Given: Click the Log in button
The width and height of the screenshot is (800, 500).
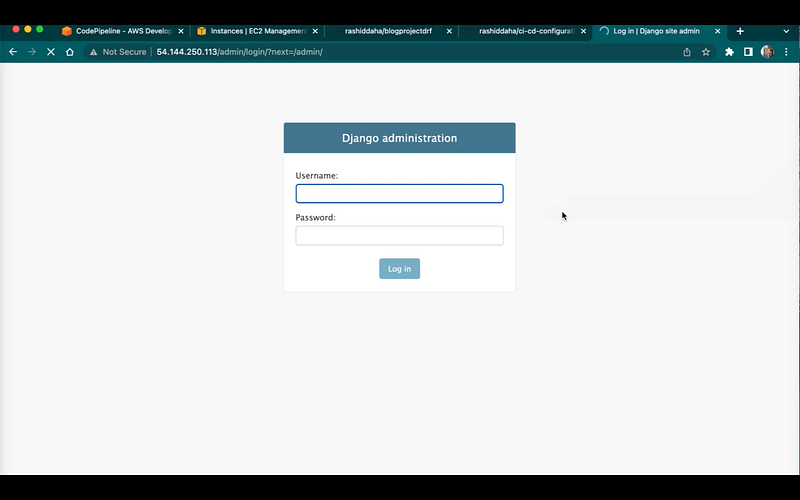Looking at the screenshot, I should (x=399, y=268).
